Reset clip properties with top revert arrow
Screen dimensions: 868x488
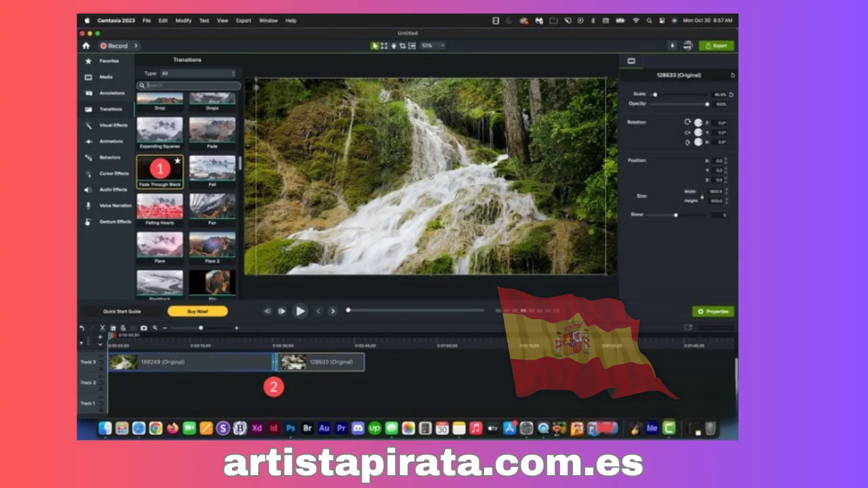click(732, 75)
